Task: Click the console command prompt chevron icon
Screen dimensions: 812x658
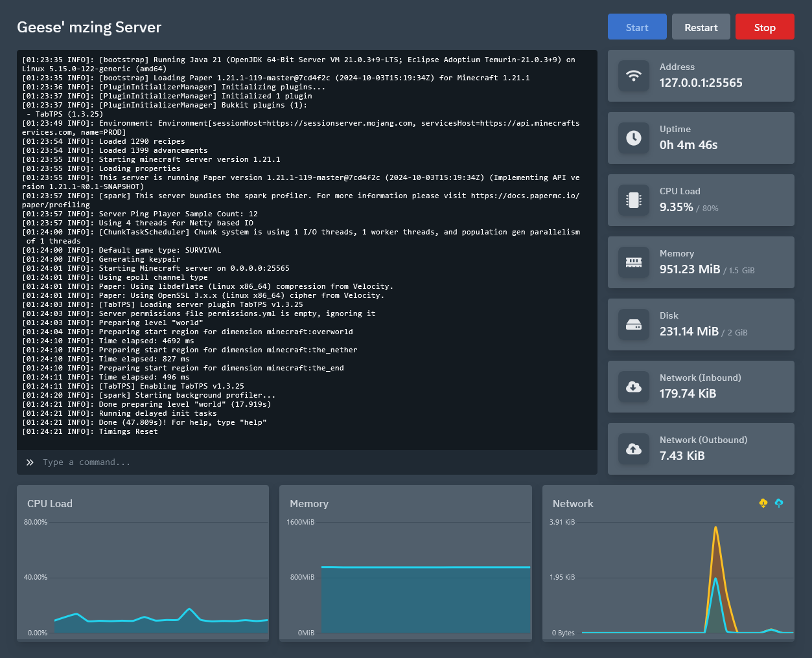Action: [x=30, y=462]
